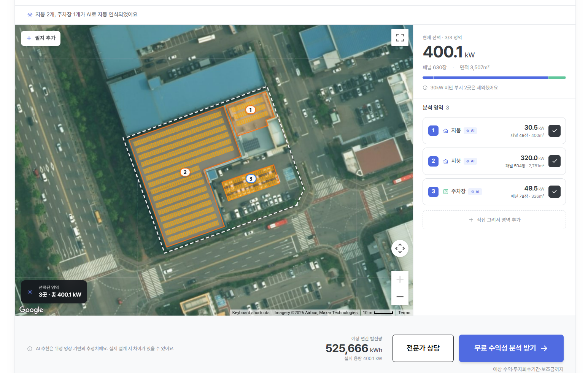Click the map pan direction control
Viewport: 588px width, 373px height.
(400, 249)
